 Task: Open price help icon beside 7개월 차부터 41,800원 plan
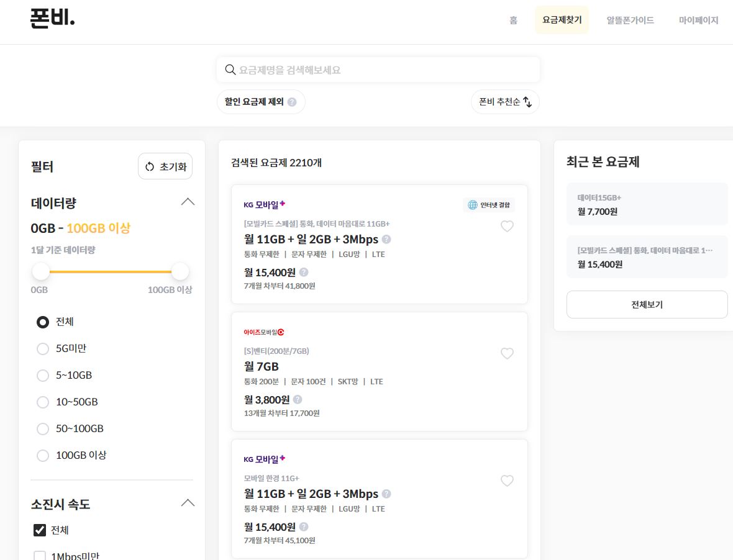coord(303,273)
